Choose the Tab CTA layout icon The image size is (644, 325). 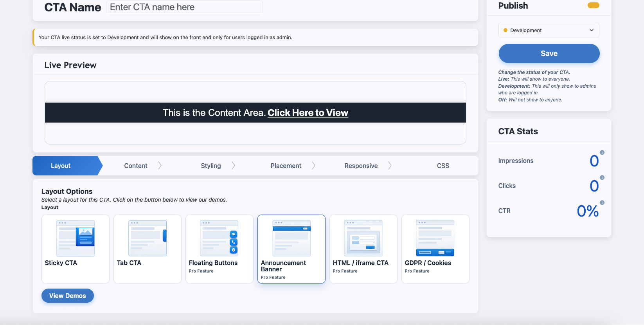148,238
